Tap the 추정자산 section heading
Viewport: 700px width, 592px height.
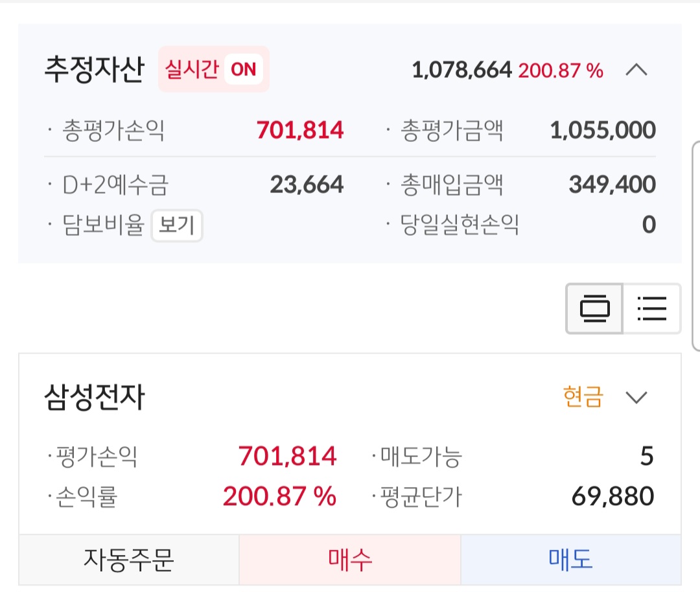[93, 69]
